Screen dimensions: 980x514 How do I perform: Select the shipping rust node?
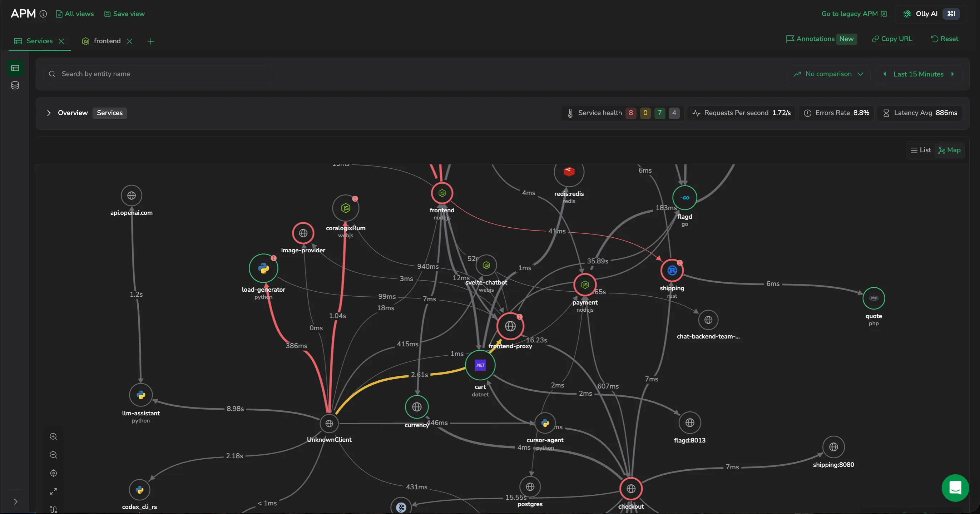[672, 271]
